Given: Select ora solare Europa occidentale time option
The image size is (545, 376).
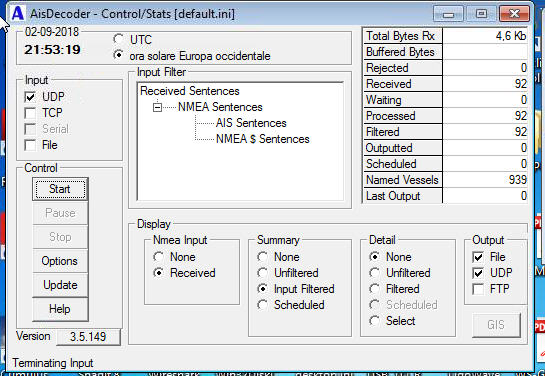Looking at the screenshot, I should 118,55.
